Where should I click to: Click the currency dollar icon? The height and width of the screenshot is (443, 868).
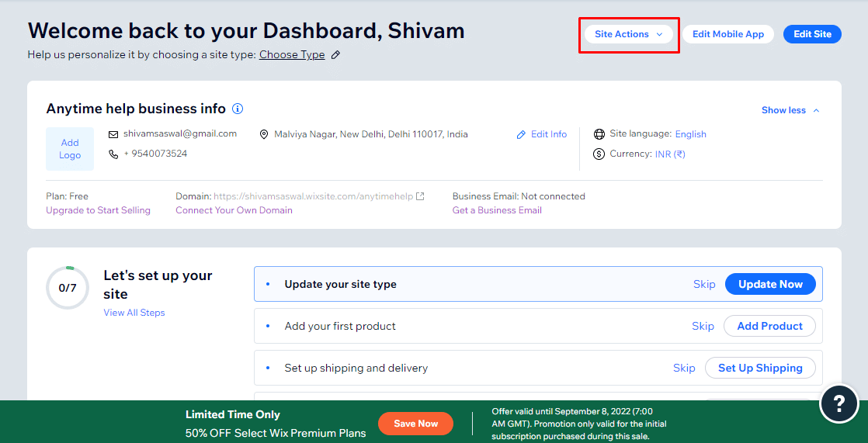tap(599, 154)
